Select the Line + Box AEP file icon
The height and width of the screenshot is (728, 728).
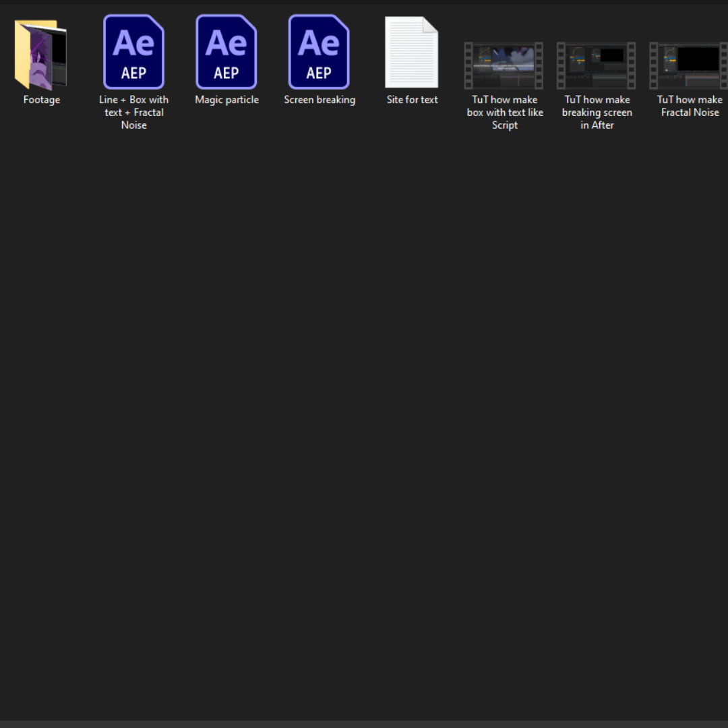click(133, 51)
